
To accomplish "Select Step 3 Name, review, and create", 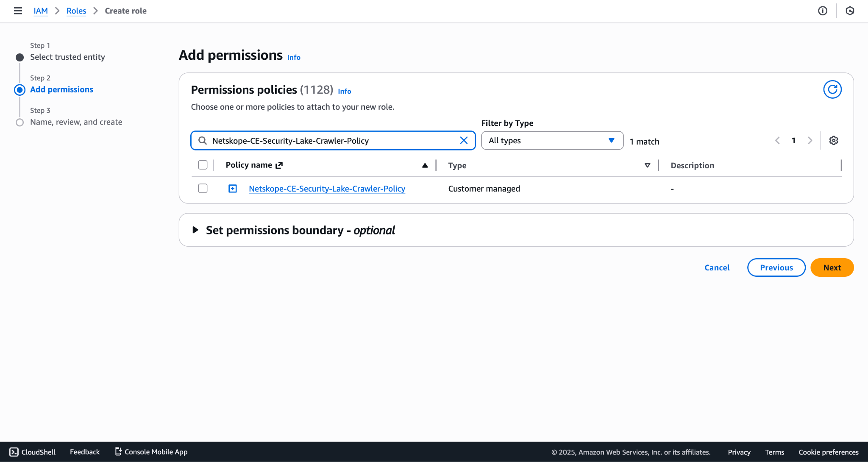I will [x=76, y=122].
